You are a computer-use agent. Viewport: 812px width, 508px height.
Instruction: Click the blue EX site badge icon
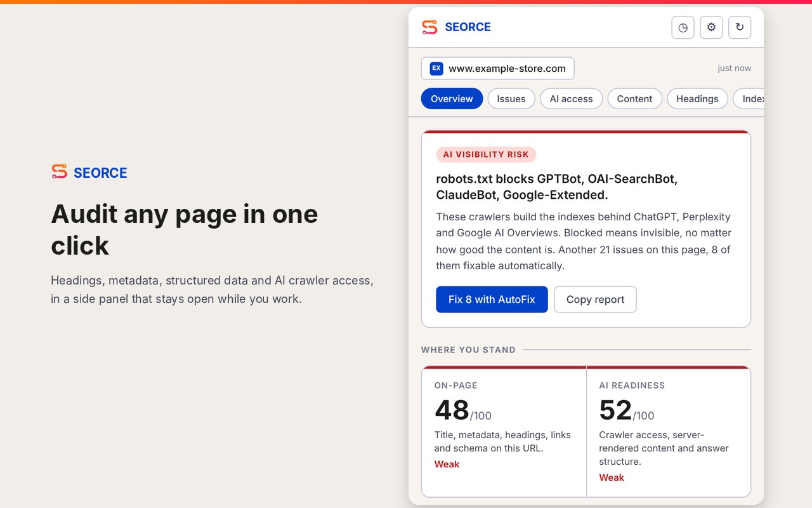436,69
